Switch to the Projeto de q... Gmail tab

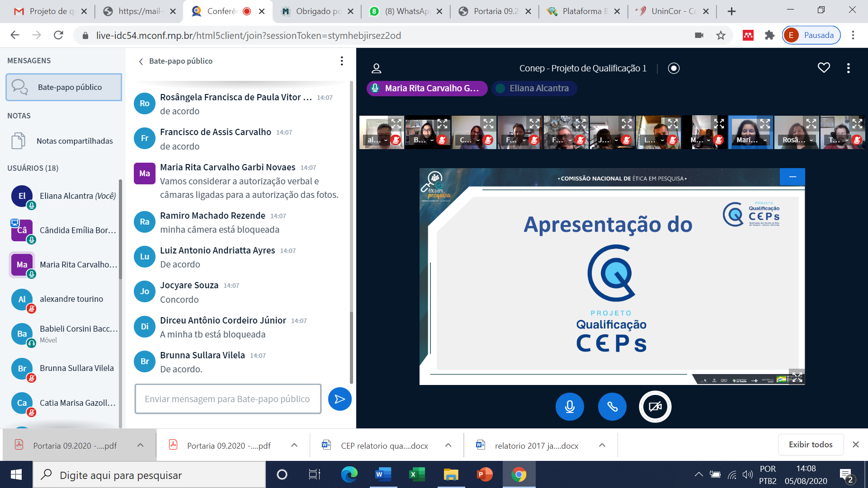pos(51,11)
